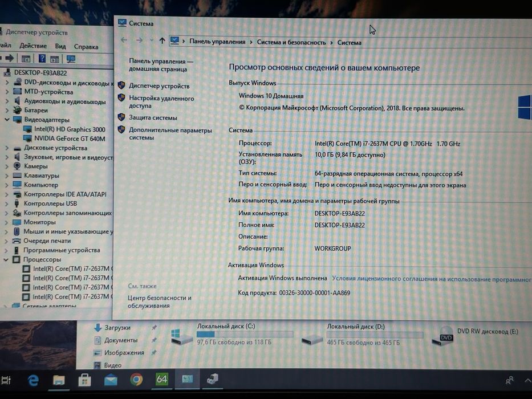Click the properties pane icon in Device Manager toolbar
This screenshot has height=399, width=532.
(55, 59)
